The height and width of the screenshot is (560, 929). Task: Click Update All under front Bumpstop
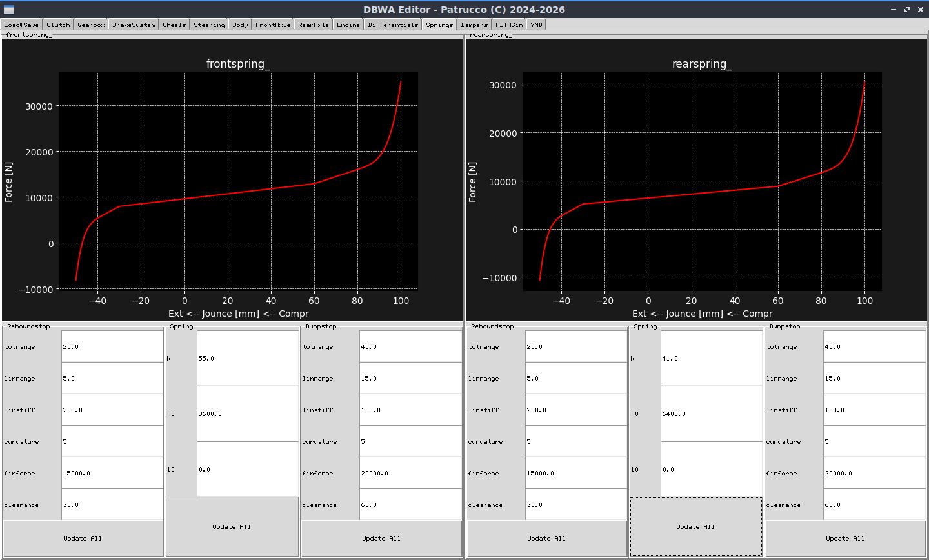381,538
